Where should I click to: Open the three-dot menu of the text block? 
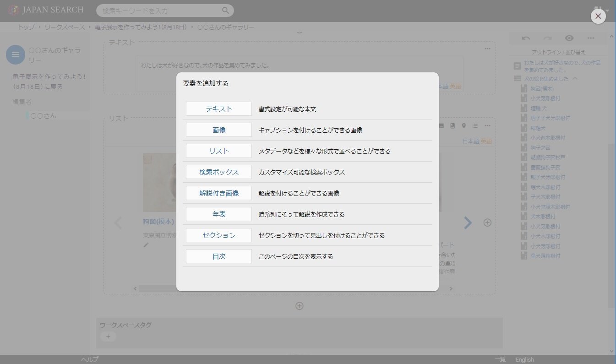point(487,49)
